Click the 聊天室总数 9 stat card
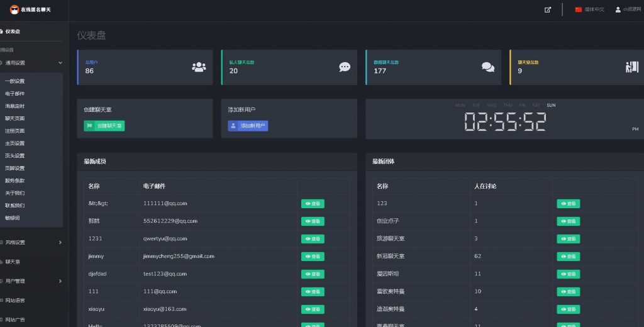 577,67
